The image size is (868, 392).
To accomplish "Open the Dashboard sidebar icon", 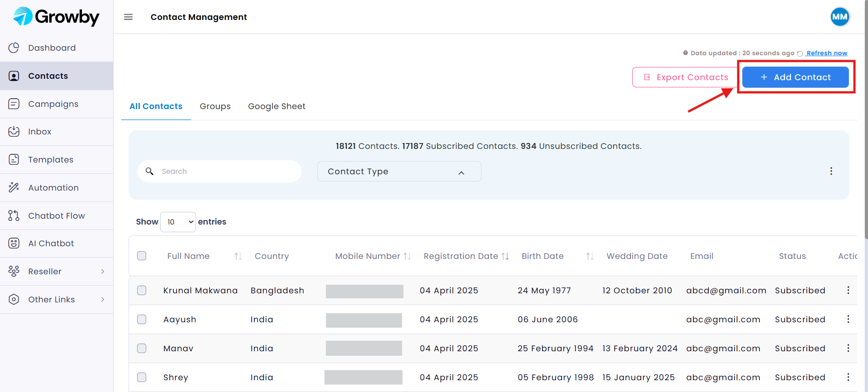I will tap(14, 48).
